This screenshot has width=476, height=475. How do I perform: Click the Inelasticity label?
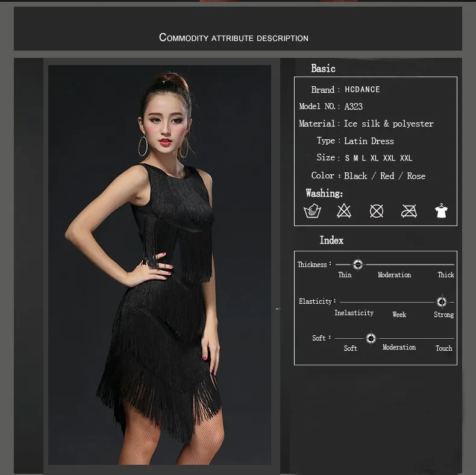[x=354, y=313]
